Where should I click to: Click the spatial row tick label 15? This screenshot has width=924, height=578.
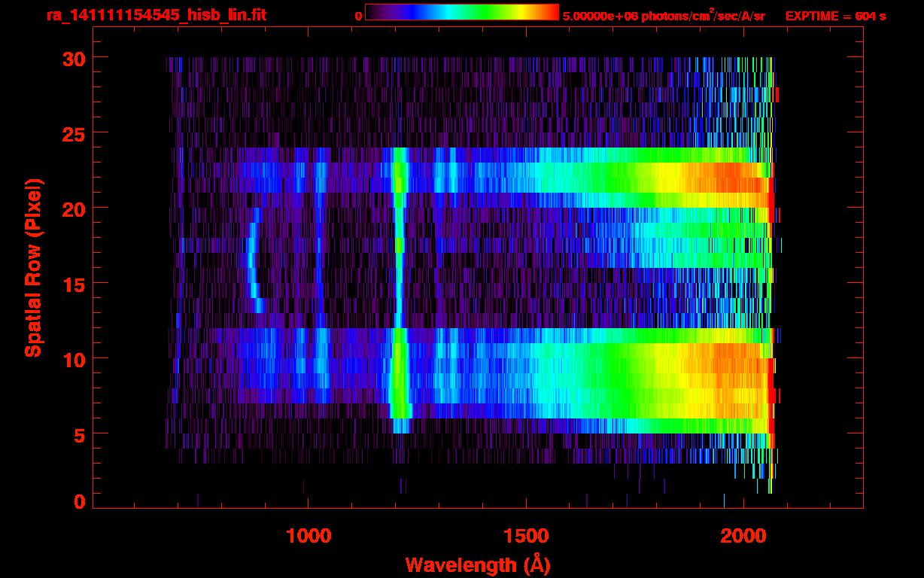pos(74,284)
